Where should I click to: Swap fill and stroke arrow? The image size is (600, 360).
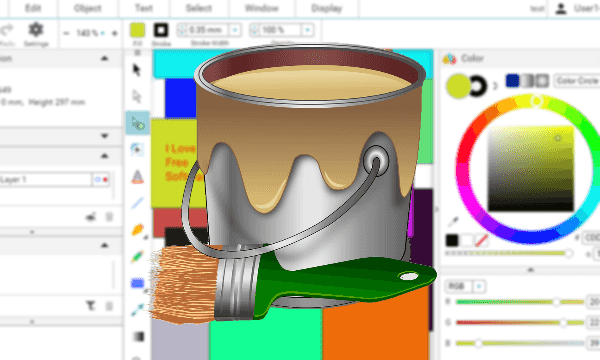click(495, 86)
